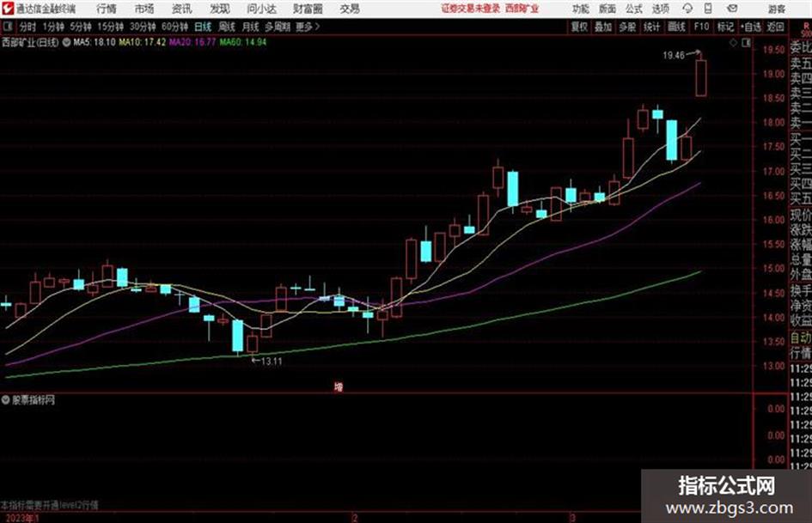Select the 日线 daily period tab
The height and width of the screenshot is (523, 812).
[203, 27]
